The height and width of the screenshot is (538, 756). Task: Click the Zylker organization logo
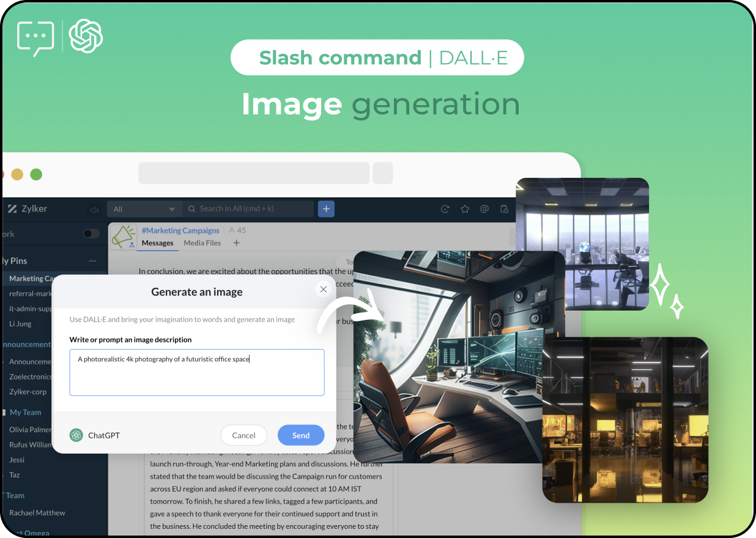(x=12, y=209)
